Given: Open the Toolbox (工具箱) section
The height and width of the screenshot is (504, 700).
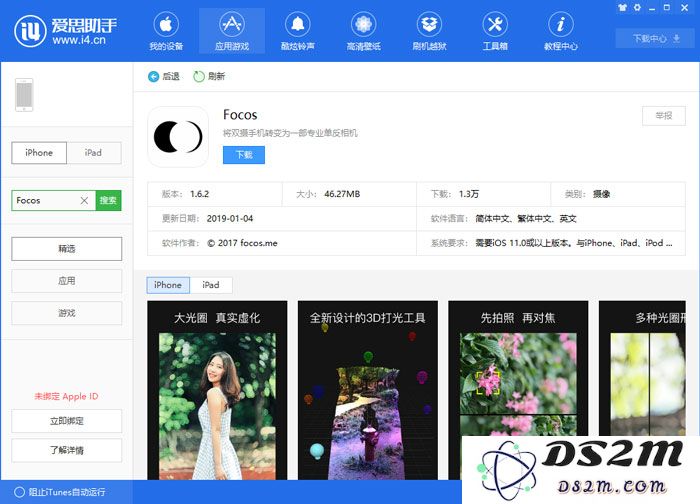Looking at the screenshot, I should point(495,31).
